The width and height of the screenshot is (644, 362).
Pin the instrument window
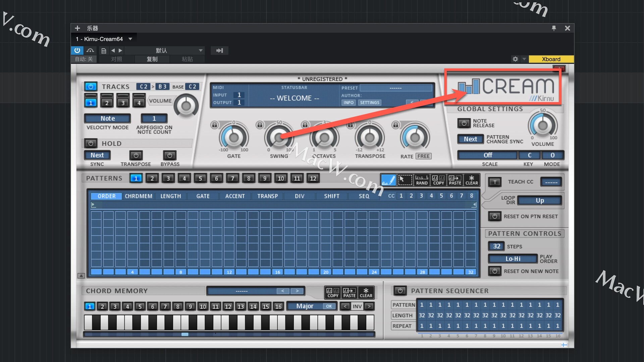(554, 28)
